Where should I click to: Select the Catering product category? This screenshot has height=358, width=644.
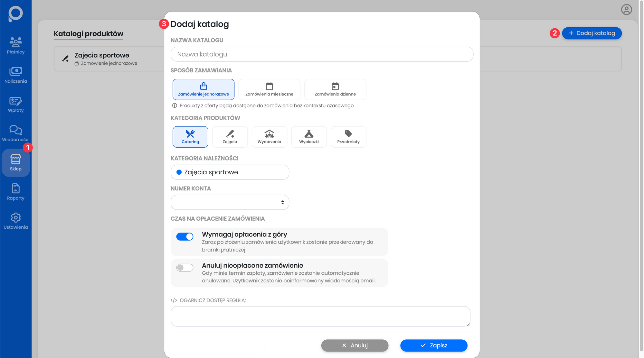tap(190, 137)
